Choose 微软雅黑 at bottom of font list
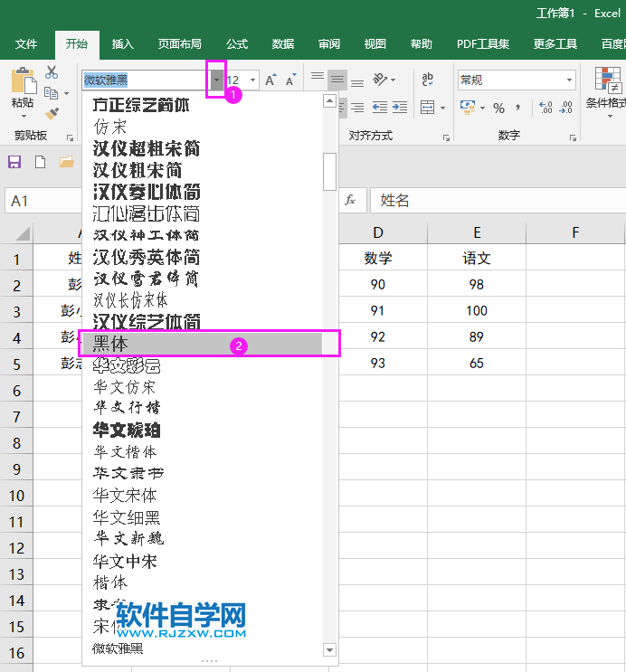Screen dimensions: 626x672 [x=202, y=648]
